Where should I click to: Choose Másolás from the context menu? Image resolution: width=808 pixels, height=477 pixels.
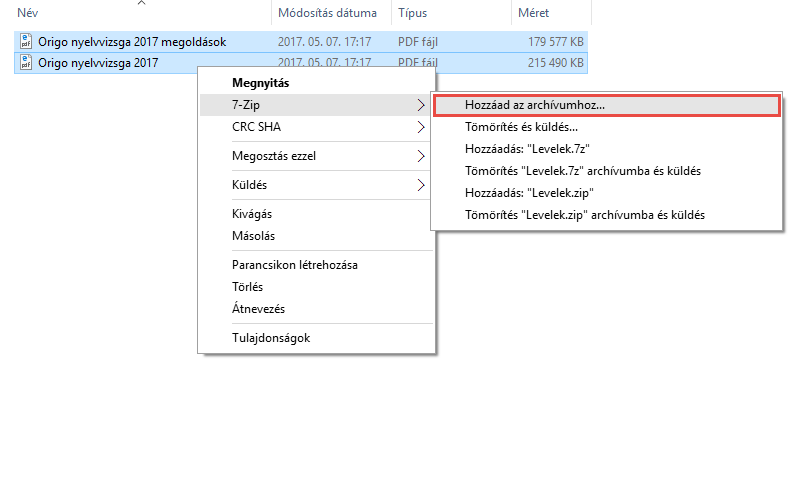click(316, 236)
